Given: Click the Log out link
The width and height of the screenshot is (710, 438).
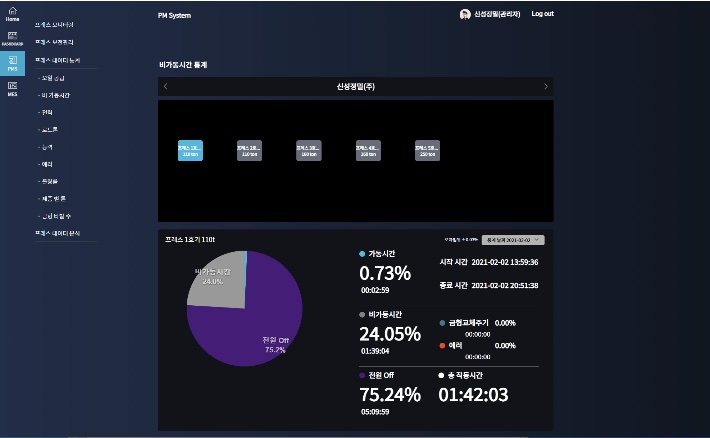Looking at the screenshot, I should click(542, 14).
